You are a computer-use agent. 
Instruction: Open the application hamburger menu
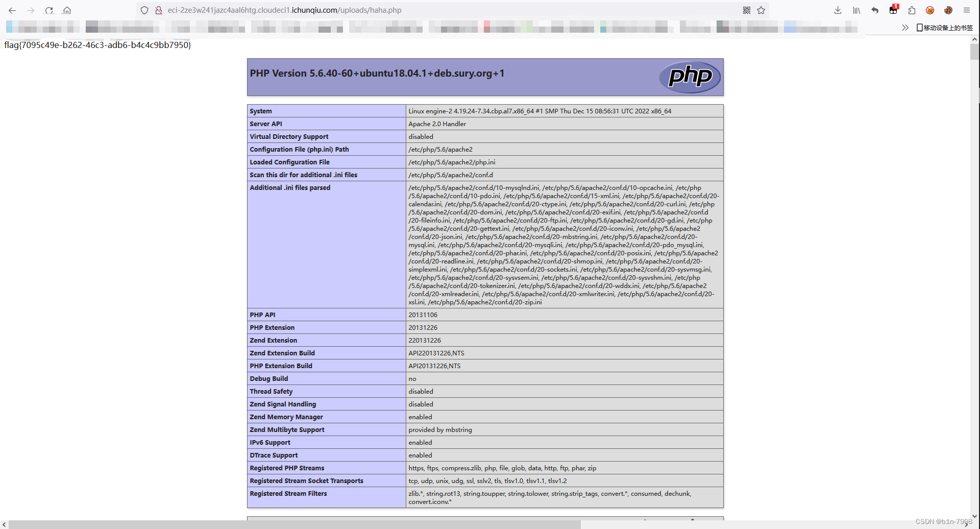pyautogui.click(x=967, y=10)
